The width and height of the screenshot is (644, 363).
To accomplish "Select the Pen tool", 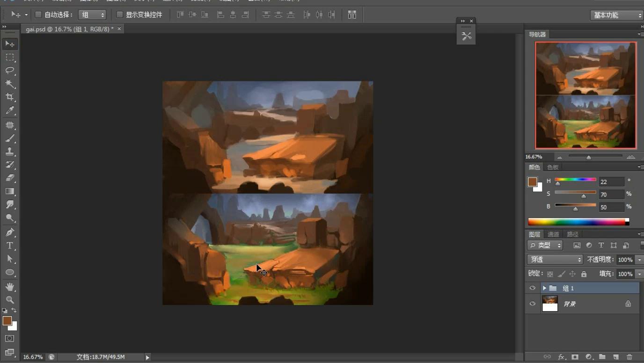I will [10, 232].
